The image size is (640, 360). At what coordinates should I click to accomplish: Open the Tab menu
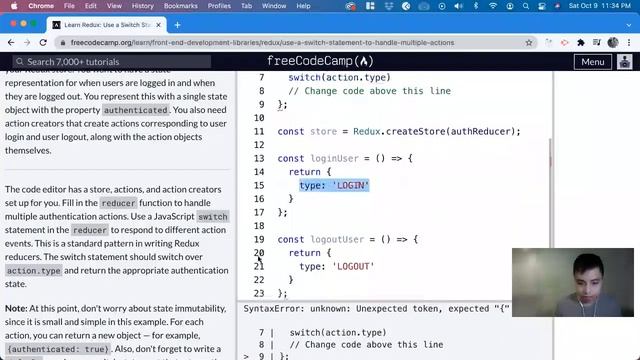point(246,6)
